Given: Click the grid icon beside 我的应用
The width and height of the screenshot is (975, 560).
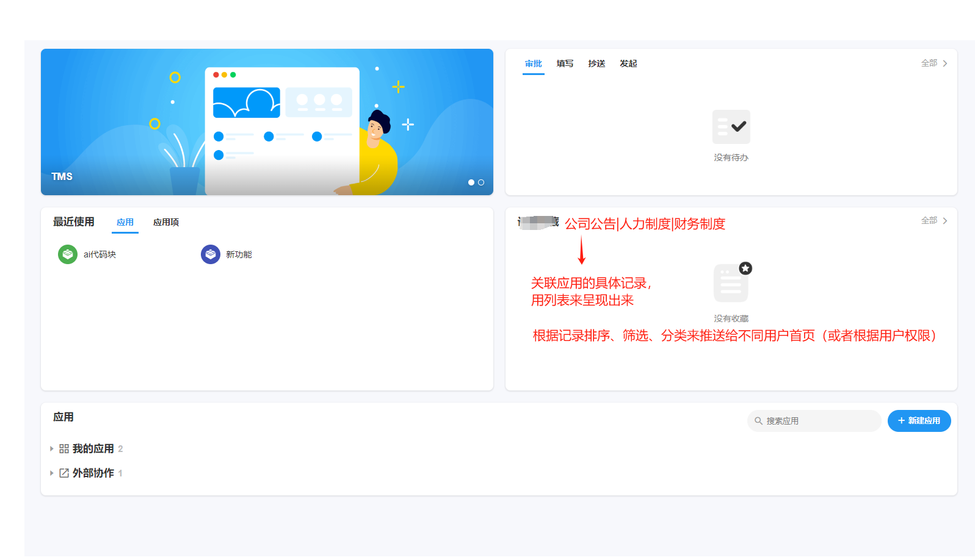Looking at the screenshot, I should [x=64, y=449].
